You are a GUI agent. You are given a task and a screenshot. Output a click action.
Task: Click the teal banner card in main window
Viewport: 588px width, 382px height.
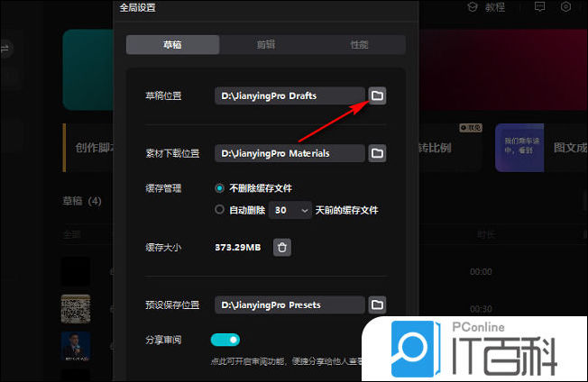pos(88,70)
